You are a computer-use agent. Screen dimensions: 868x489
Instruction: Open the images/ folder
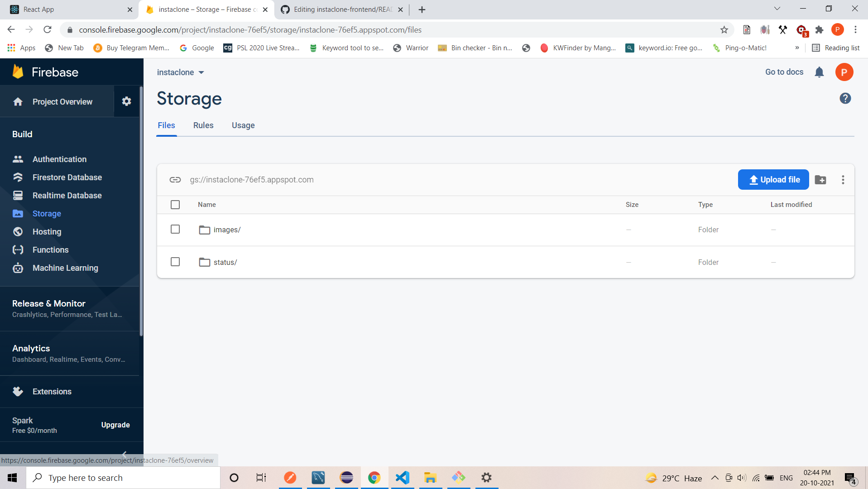(227, 230)
